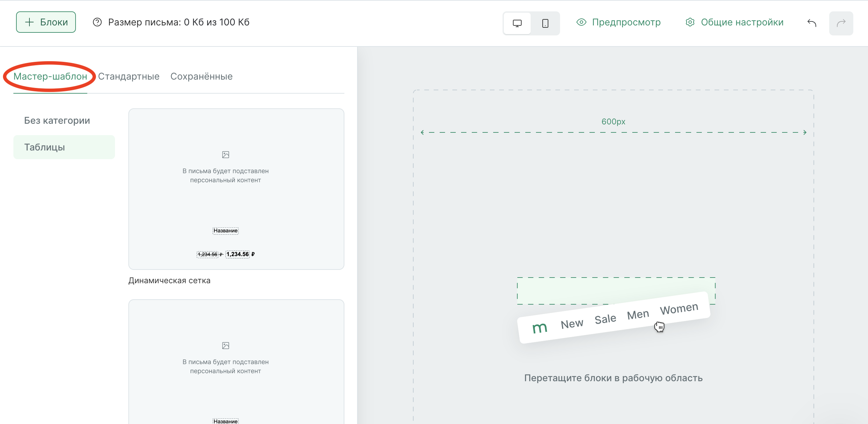The image size is (868, 424).
Task: Open Общие настройки settings
Action: [734, 22]
